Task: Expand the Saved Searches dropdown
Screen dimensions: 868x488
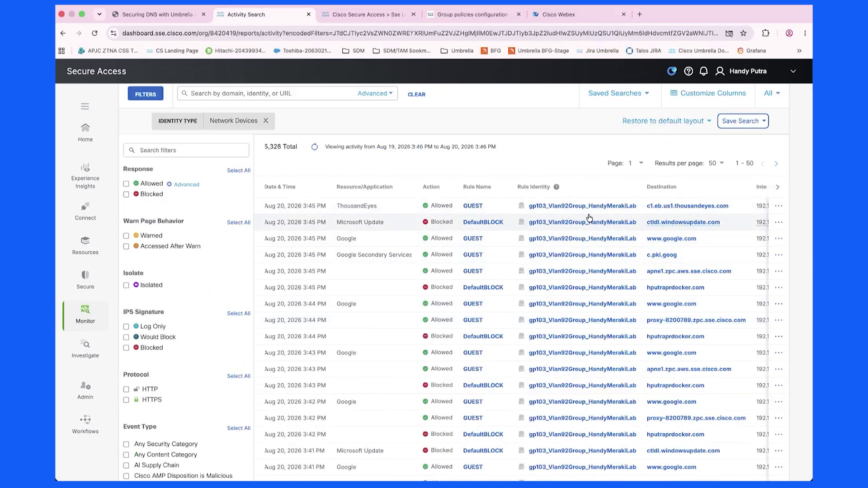Action: coord(618,93)
